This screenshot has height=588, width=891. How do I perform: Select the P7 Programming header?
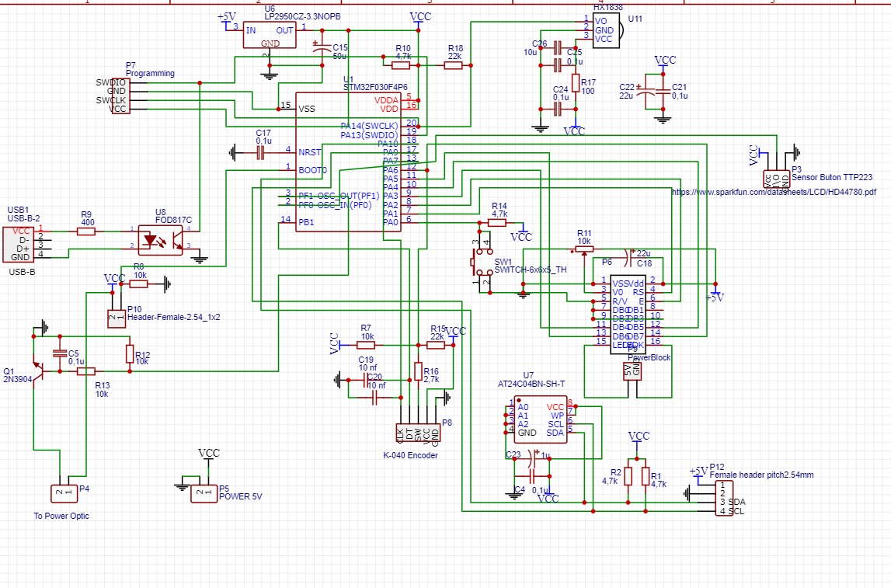coord(119,96)
